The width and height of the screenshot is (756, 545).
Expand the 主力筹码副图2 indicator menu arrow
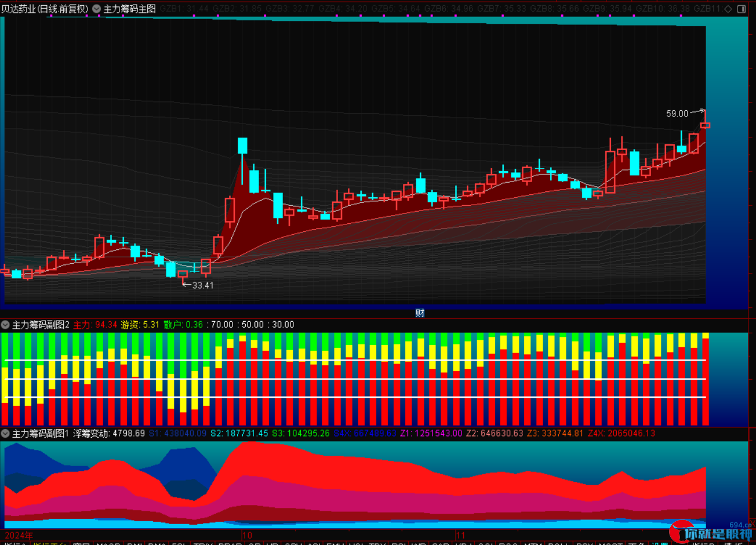(5, 325)
